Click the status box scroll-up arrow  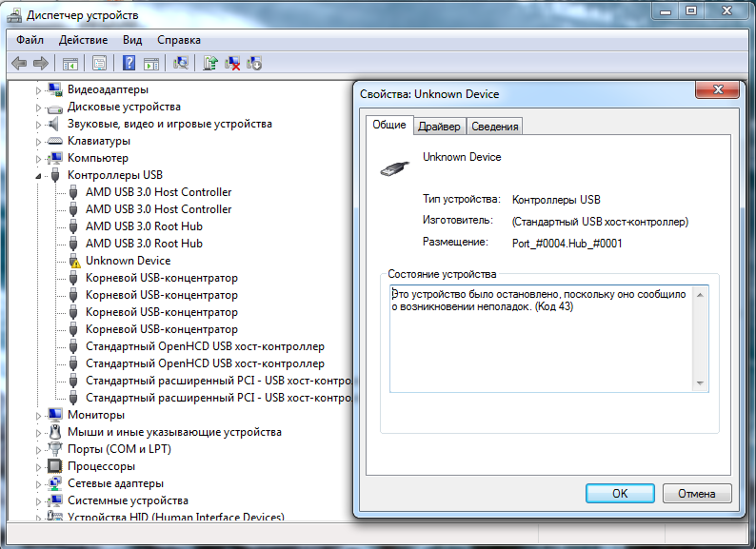(700, 295)
